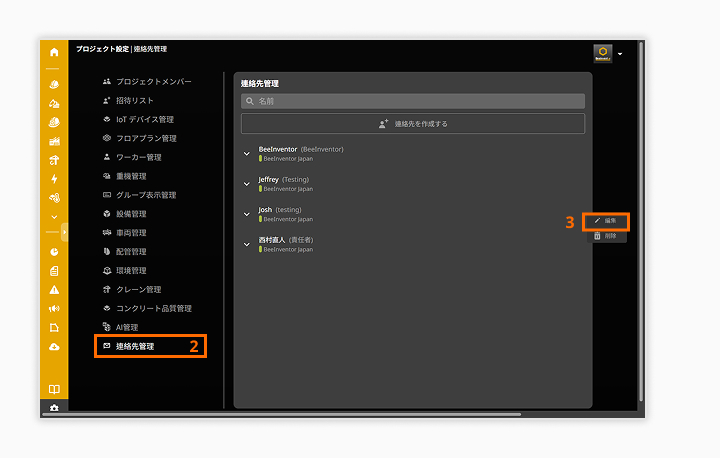Click the 名前 search field
720x458 pixels.
[x=413, y=101]
